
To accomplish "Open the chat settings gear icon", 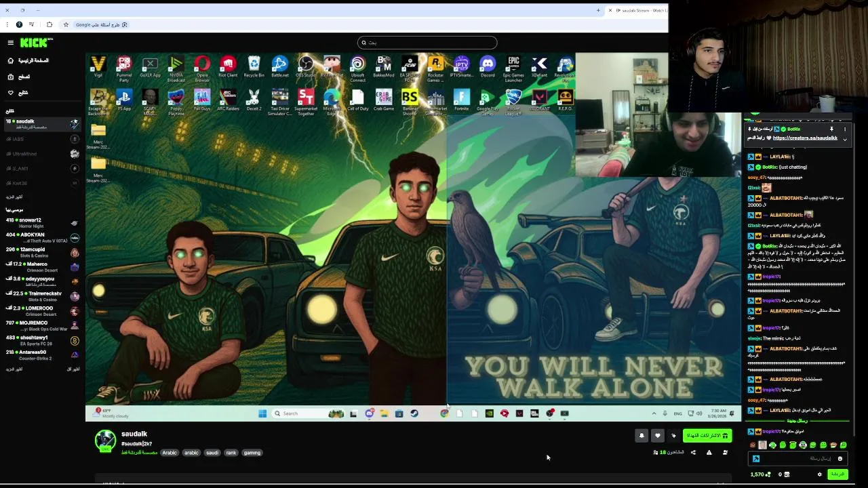I will click(x=819, y=474).
